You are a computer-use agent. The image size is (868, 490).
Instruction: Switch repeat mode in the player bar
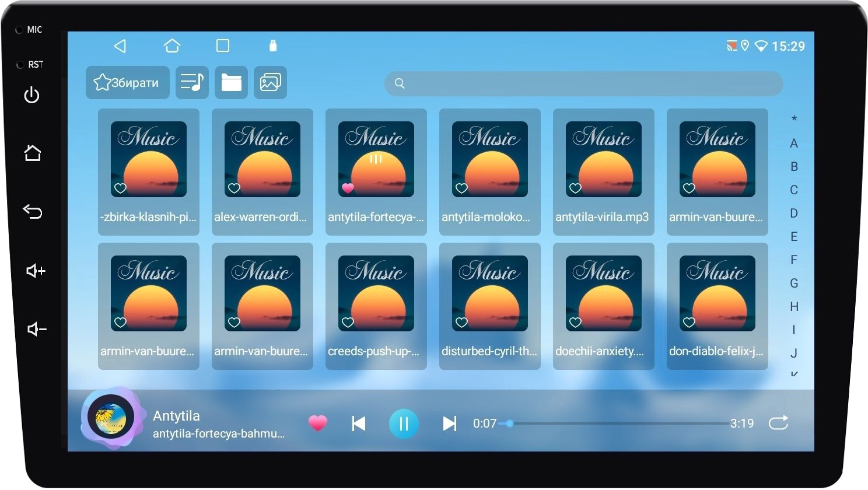pyautogui.click(x=778, y=423)
